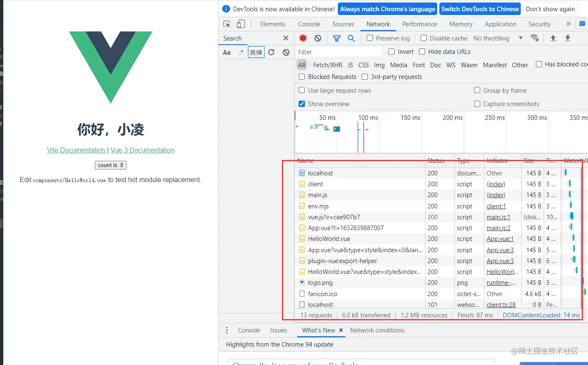This screenshot has width=588, height=365.
Task: Open the Network conditions drawer tab
Action: [377, 330]
